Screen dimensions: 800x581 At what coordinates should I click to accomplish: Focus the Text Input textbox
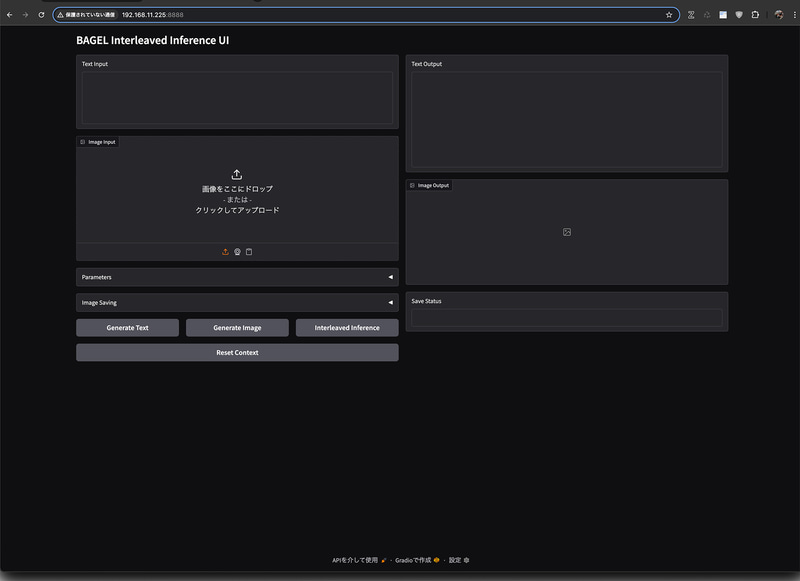[x=237, y=97]
